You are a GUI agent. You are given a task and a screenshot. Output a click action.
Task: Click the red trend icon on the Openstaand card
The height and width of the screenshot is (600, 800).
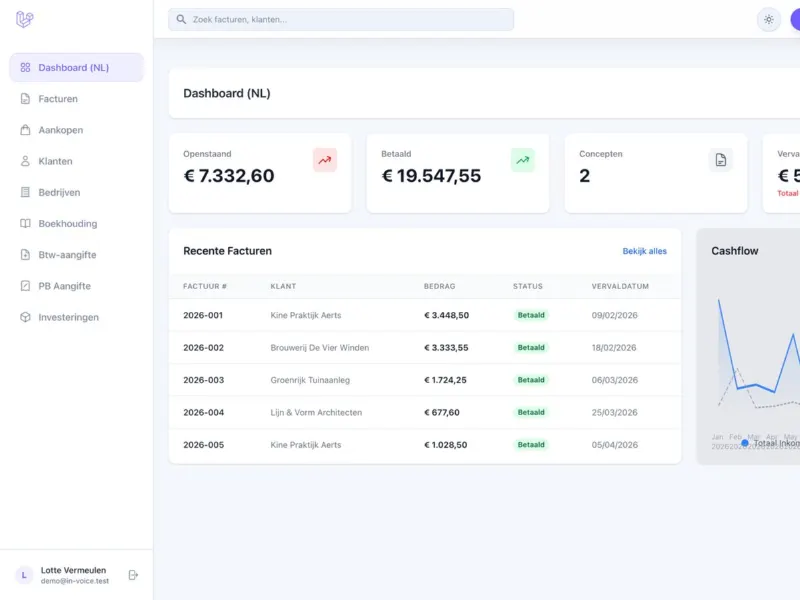point(325,160)
